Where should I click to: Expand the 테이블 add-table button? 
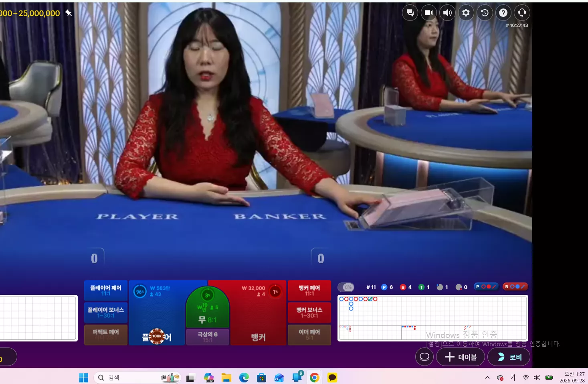coord(461,357)
